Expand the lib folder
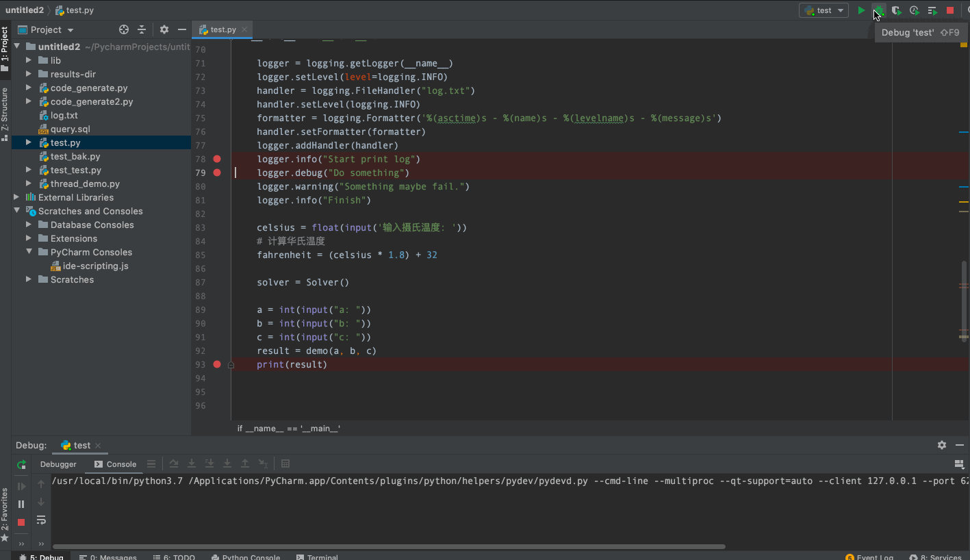 pyautogui.click(x=29, y=60)
